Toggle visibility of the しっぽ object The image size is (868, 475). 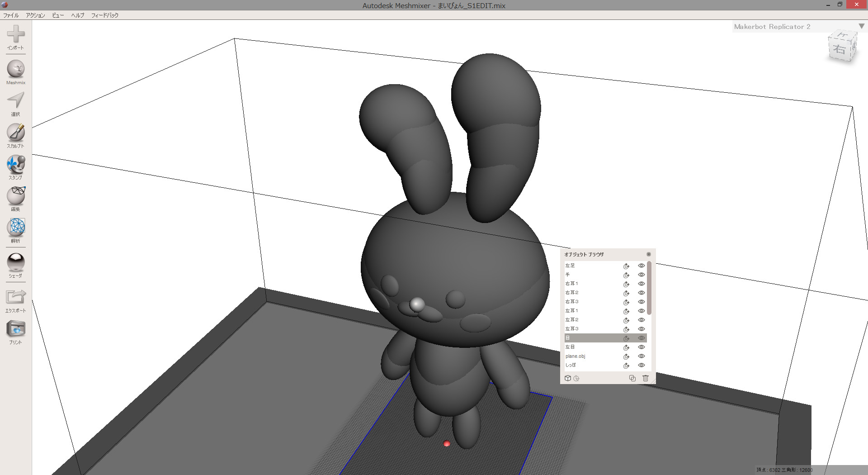click(641, 365)
